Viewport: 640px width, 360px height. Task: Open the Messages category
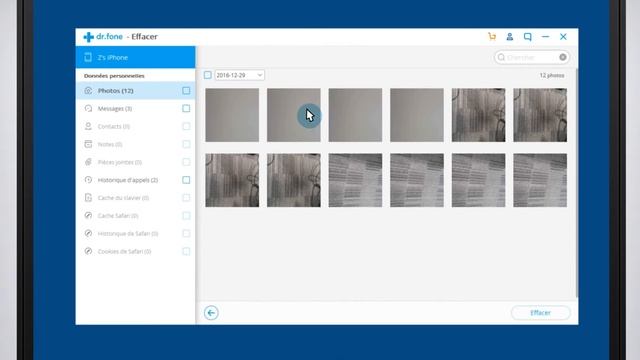click(x=136, y=109)
